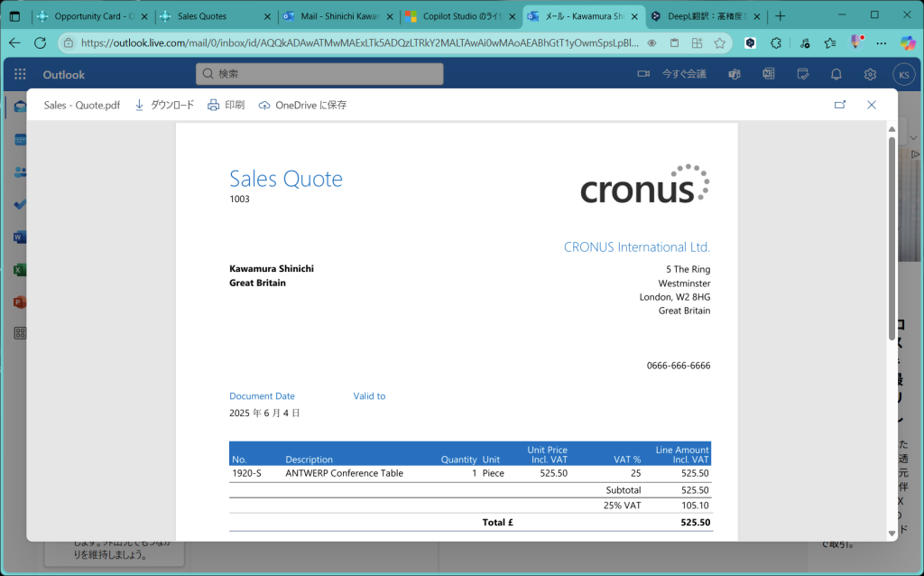Click the item number 1920-S cell
Screen dimensions: 924x576
[x=246, y=473]
